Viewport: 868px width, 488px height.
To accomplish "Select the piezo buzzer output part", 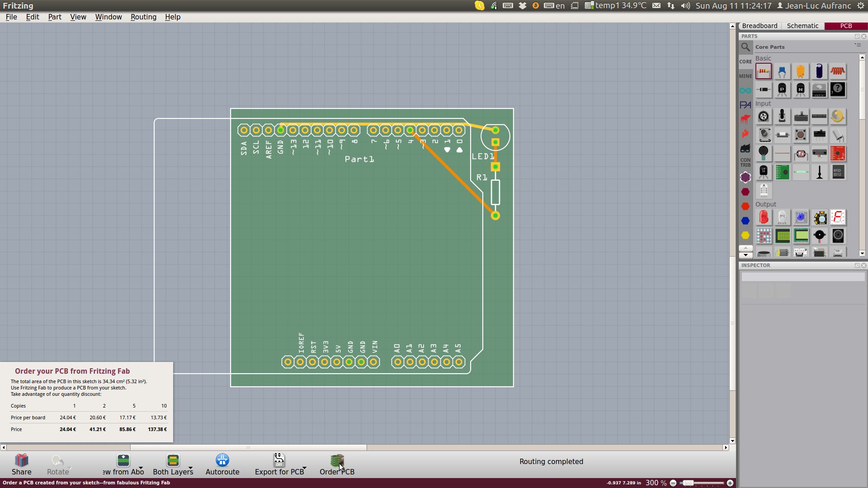I will tap(819, 235).
